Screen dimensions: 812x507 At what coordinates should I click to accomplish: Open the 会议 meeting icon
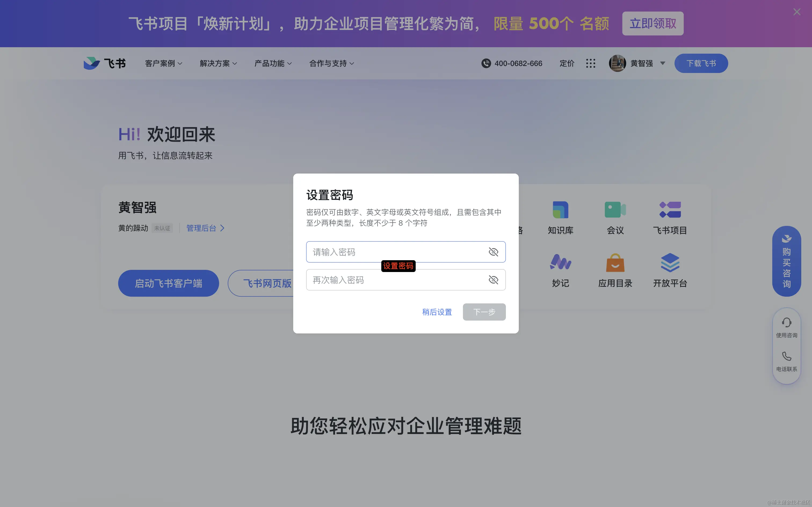(615, 210)
